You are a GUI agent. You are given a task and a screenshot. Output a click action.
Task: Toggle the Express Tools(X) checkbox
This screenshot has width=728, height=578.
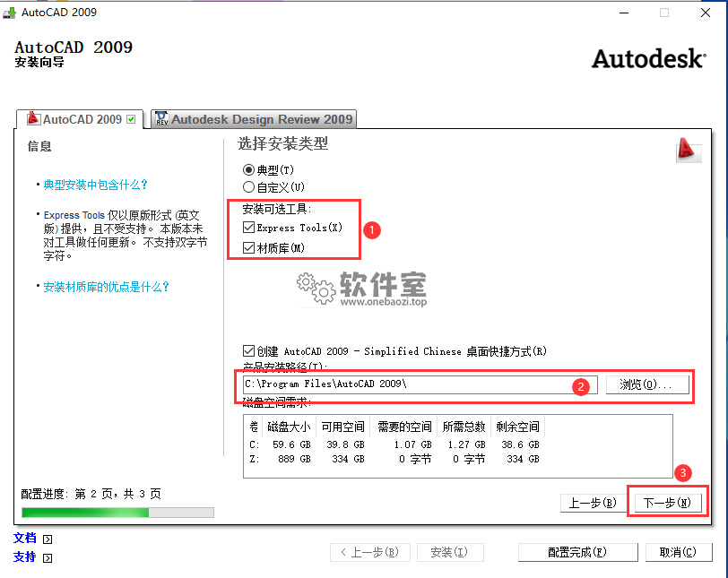click(249, 228)
